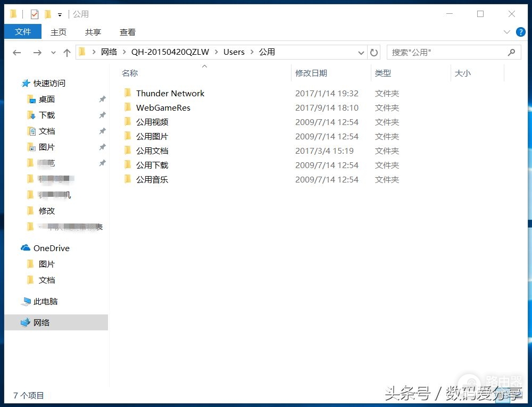Screen dimensions: 532x407
Task: Select 此电脑 in the navigation pane
Action: coord(45,301)
